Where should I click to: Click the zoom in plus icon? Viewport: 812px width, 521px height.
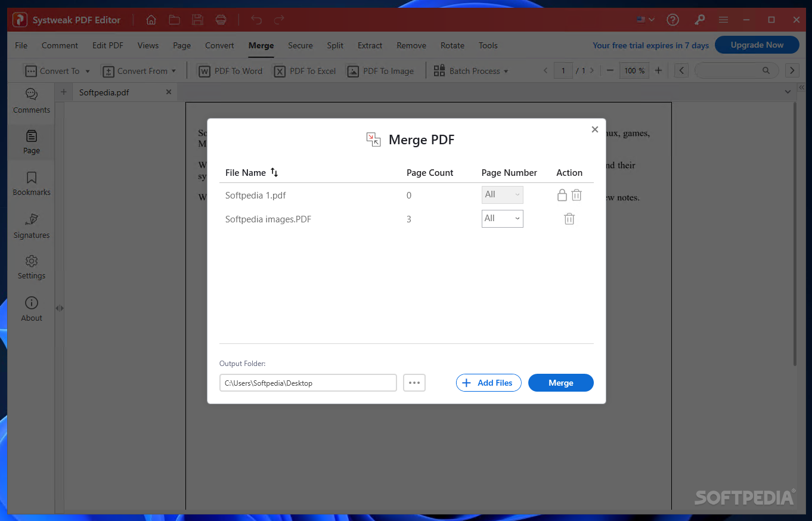[x=658, y=70]
